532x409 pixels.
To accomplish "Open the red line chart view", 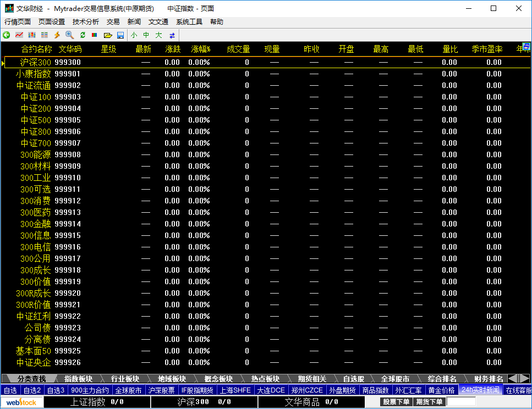I will (x=19, y=35).
